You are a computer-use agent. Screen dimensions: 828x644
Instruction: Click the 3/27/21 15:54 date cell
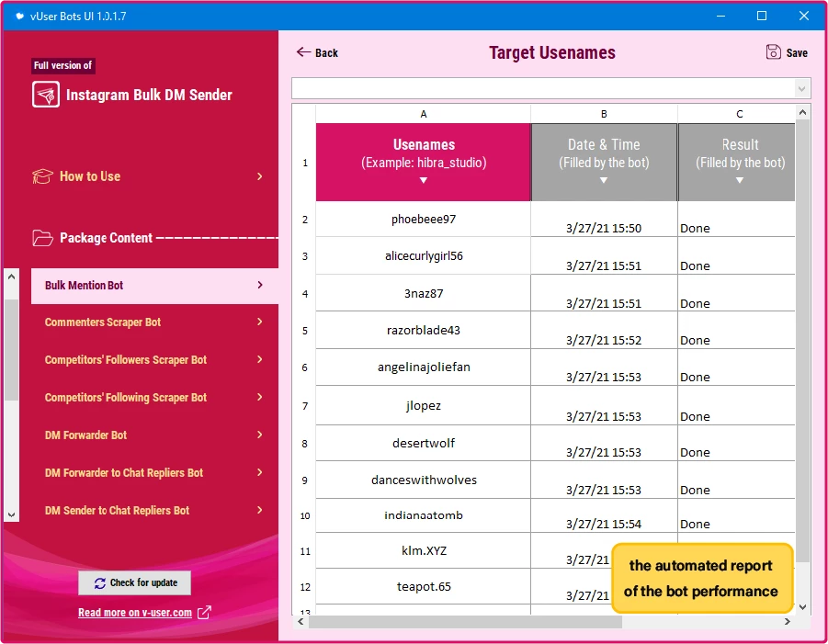pyautogui.click(x=604, y=516)
